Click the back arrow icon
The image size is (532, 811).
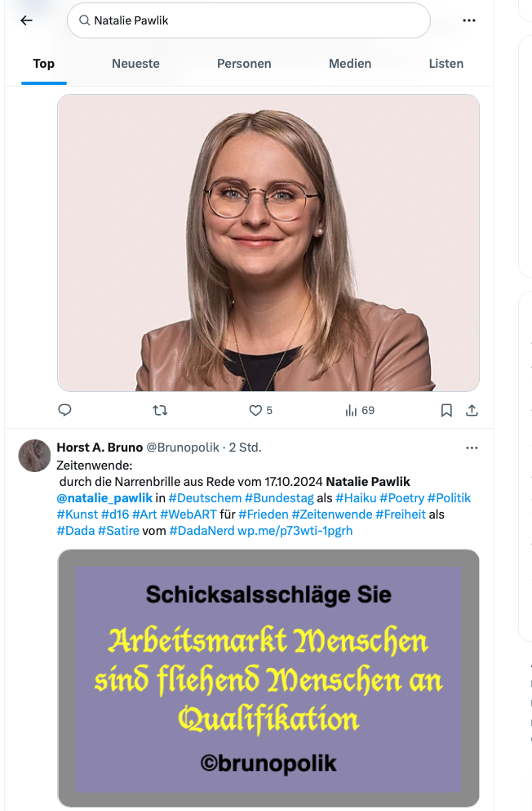pyautogui.click(x=26, y=20)
